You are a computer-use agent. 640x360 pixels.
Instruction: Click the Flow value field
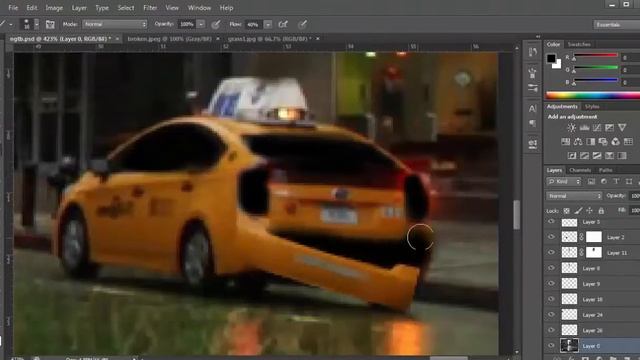coord(253,24)
